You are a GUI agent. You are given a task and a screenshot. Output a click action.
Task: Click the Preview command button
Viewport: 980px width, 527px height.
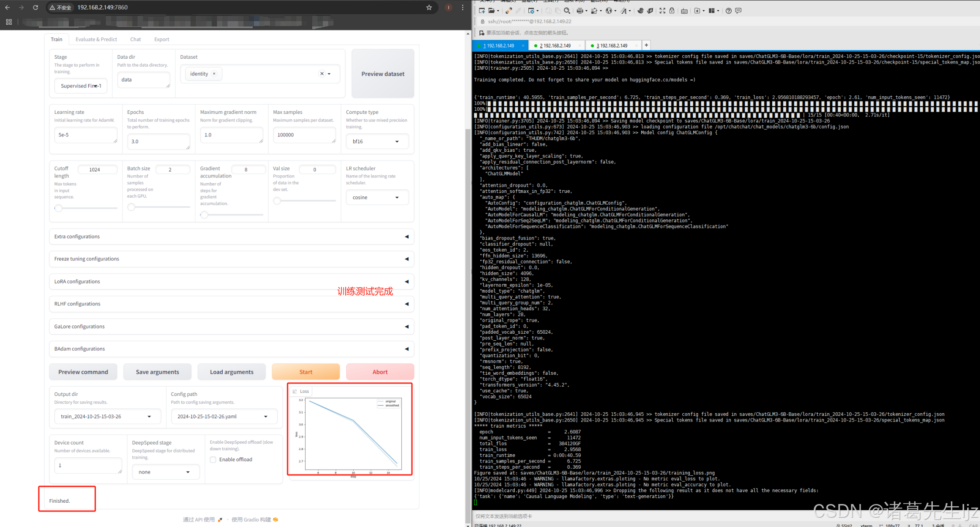[x=83, y=372]
